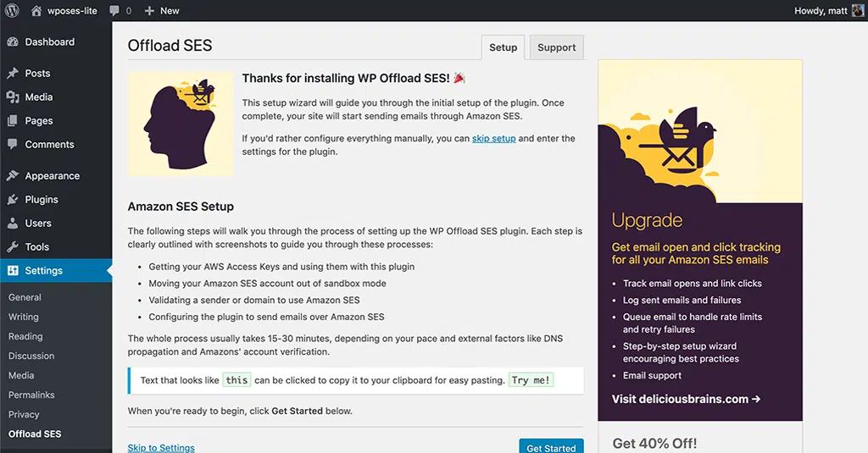Viewport: 868px width, 453px height.
Task: Click 'Track email opens and link clicks' bullet
Action: pos(692,283)
